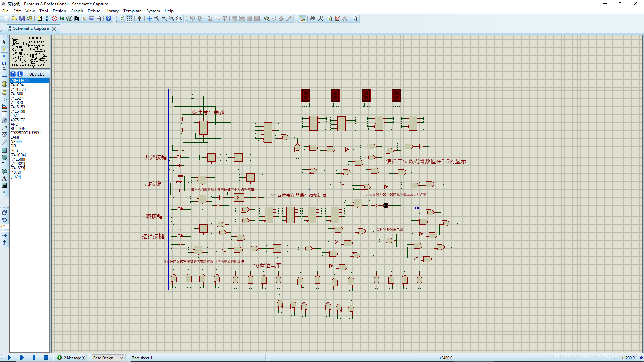Image resolution: width=644 pixels, height=362 pixels.
Task: Click the Rotate Clockwise icon
Action: [4, 213]
